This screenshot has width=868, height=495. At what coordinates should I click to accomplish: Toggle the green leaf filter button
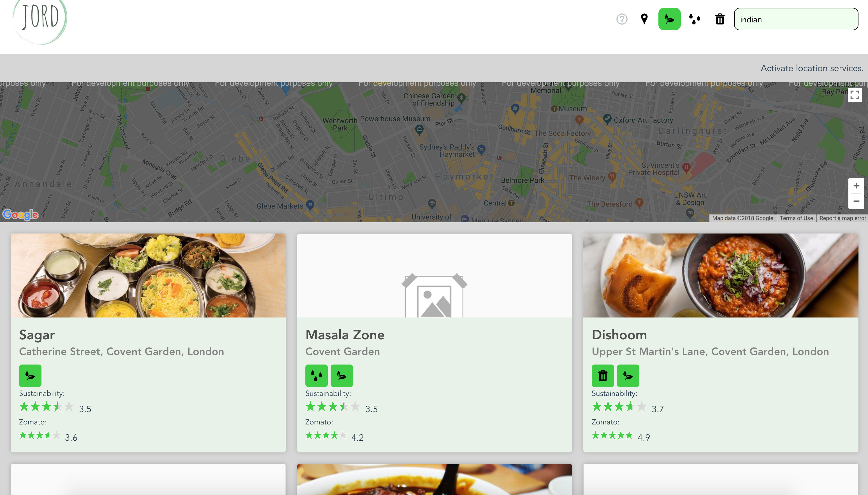tap(669, 19)
